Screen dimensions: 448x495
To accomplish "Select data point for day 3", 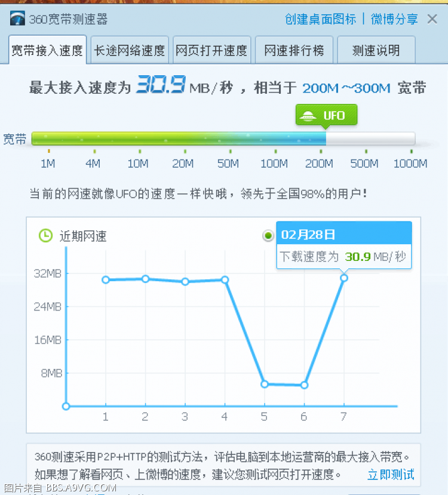I will (x=185, y=282).
